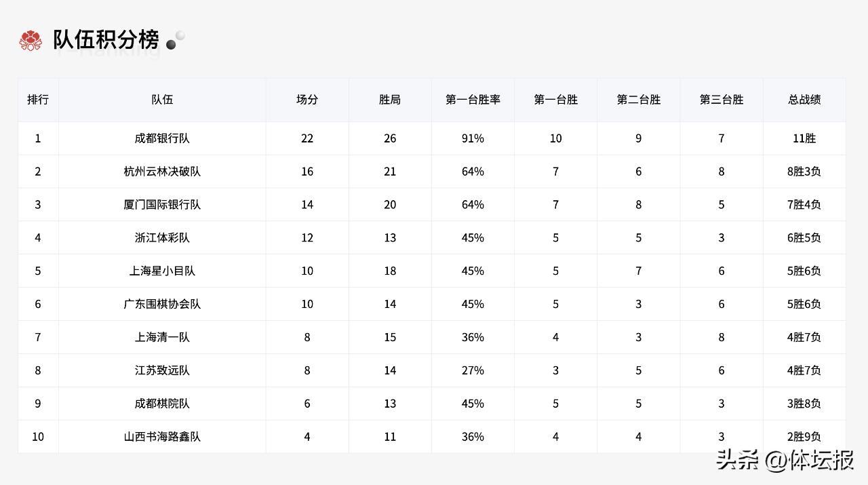The image size is (868, 485).
Task: Click the 浙江体彩队 team name
Action: click(162, 238)
